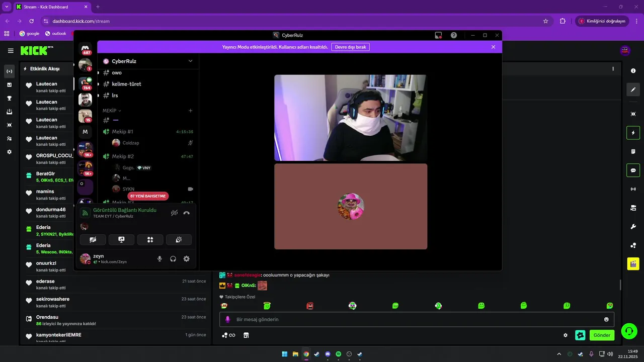Click wrench tools icon in right toolbar
The width and height of the screenshot is (644, 362).
coord(633,227)
